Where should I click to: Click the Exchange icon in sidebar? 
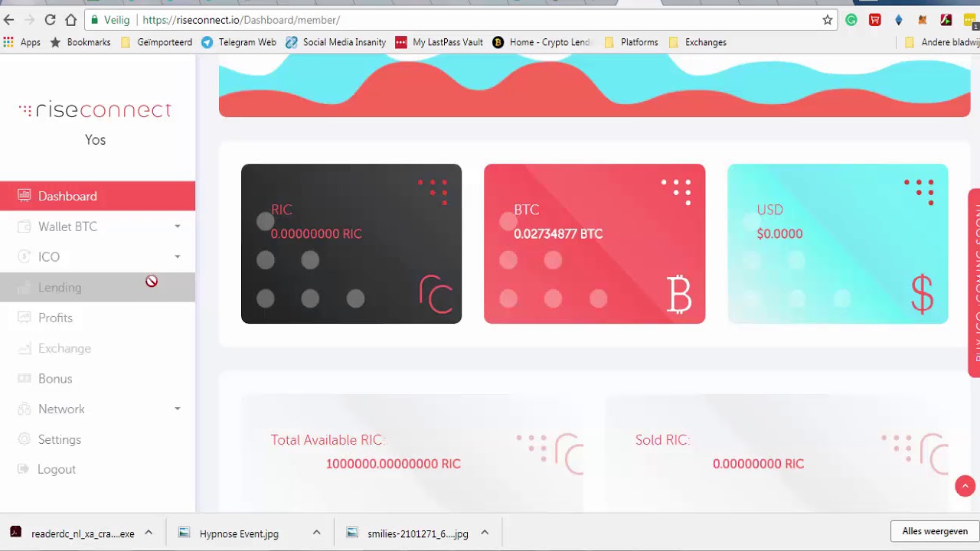pos(24,348)
